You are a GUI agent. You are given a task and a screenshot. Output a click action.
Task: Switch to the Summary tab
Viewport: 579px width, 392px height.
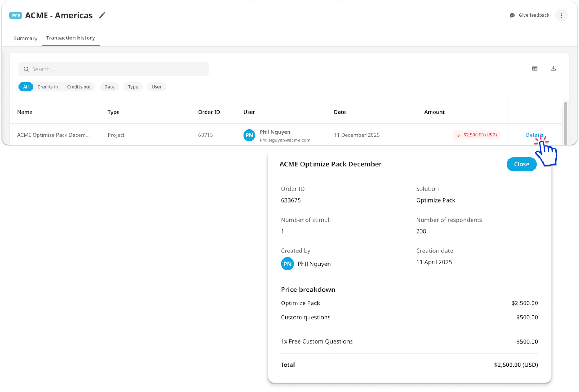[25, 38]
